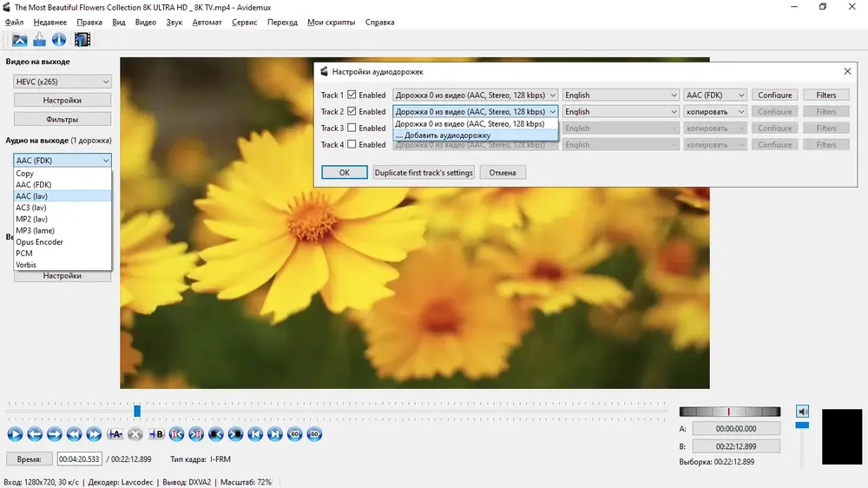Open Track 2 копировать codec dropdown
The width and height of the screenshot is (868, 488).
[x=715, y=112]
